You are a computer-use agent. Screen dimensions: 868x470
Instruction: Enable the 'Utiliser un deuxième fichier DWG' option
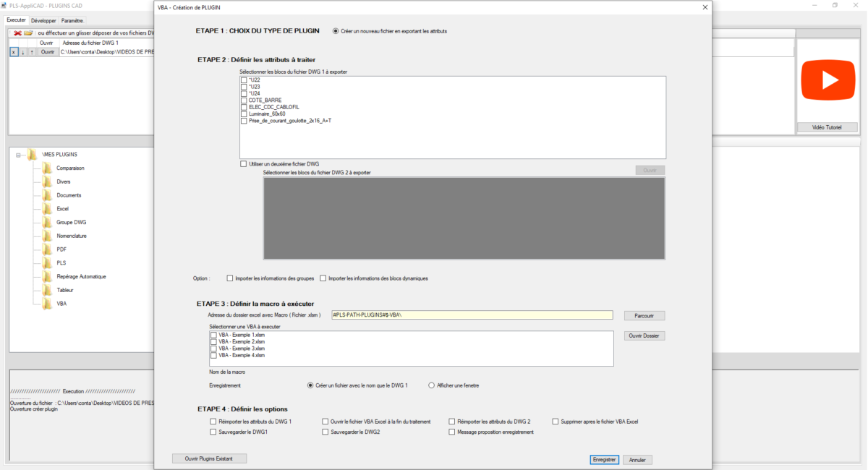pyautogui.click(x=244, y=163)
